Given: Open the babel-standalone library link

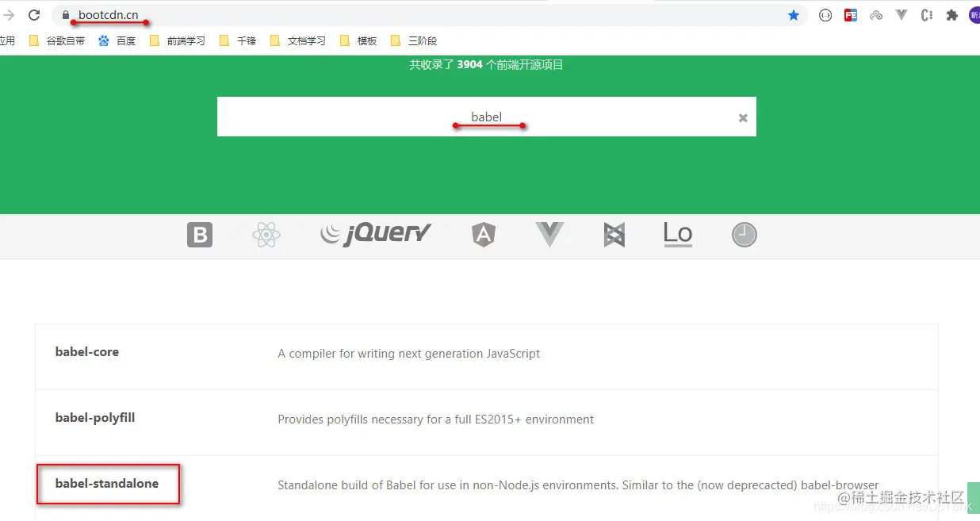Looking at the screenshot, I should (107, 484).
